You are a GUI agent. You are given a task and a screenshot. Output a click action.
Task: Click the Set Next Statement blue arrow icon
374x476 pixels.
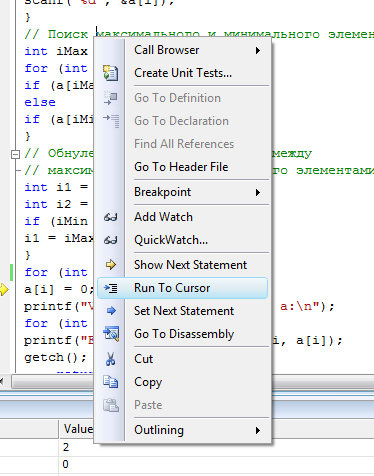(111, 311)
